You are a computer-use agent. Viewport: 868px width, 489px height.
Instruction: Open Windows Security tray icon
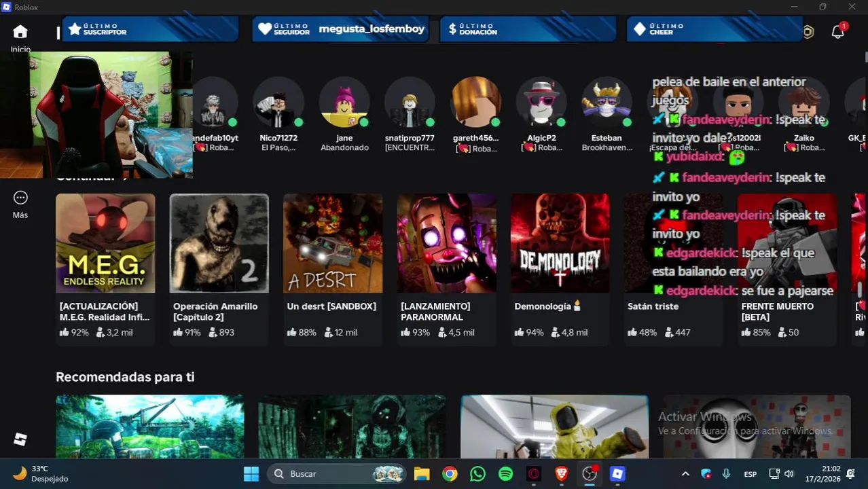pyautogui.click(x=706, y=473)
